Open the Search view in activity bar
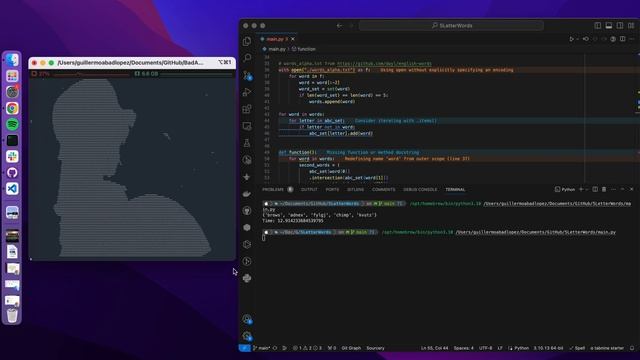Screen dimensions: 640x360 tap(247, 58)
